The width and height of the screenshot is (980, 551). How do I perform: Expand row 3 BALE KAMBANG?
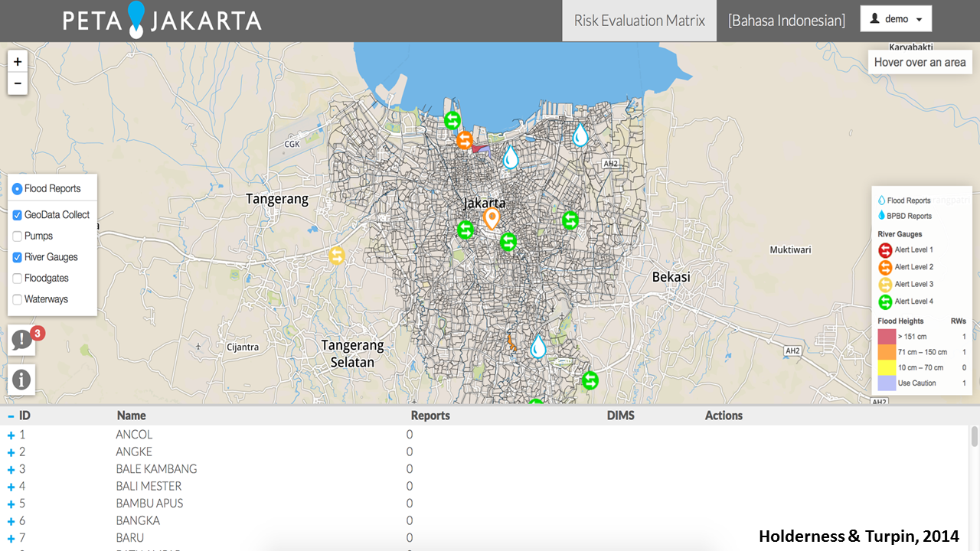pos(11,469)
